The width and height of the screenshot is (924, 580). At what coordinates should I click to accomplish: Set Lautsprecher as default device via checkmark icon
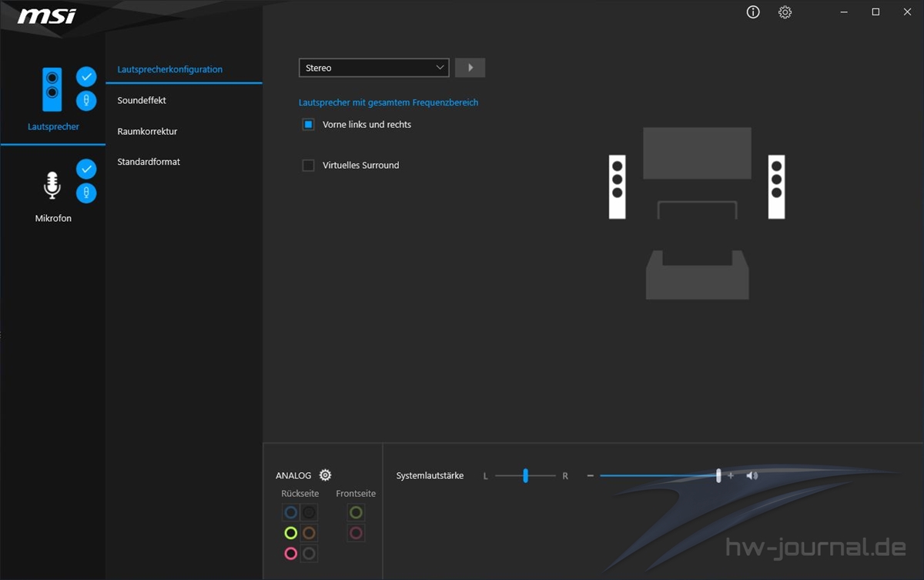(x=86, y=77)
